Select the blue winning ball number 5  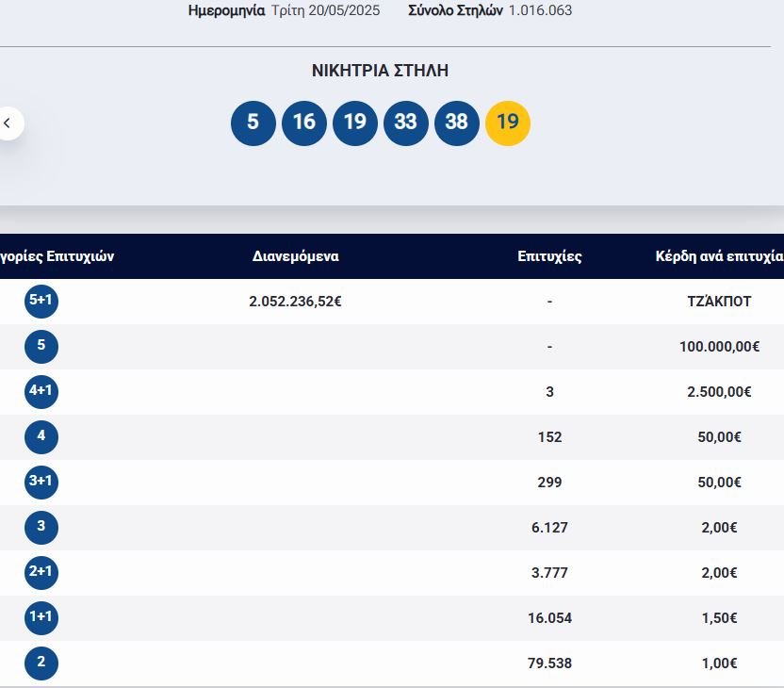[x=253, y=123]
